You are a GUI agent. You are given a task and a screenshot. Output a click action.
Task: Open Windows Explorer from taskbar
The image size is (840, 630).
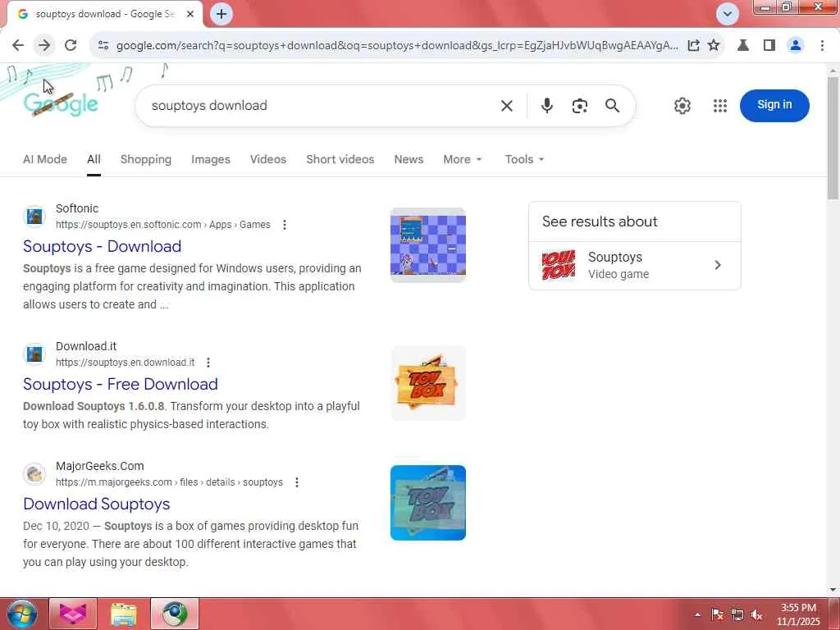(x=124, y=614)
